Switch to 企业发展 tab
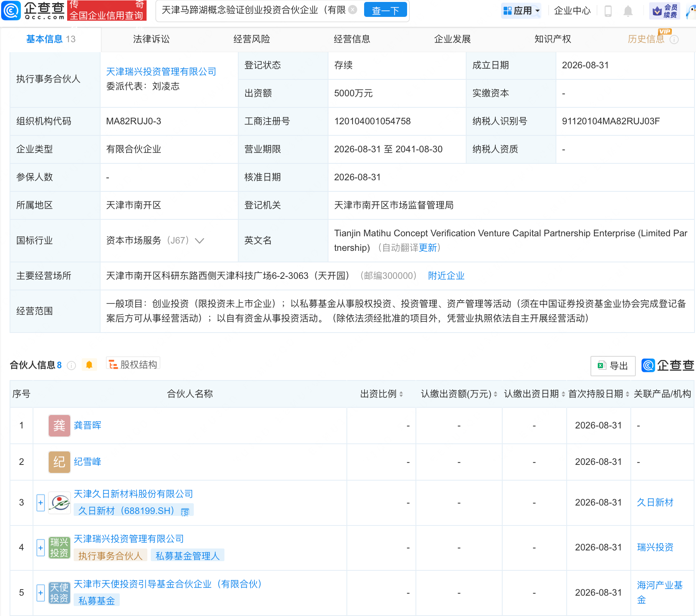 click(452, 39)
